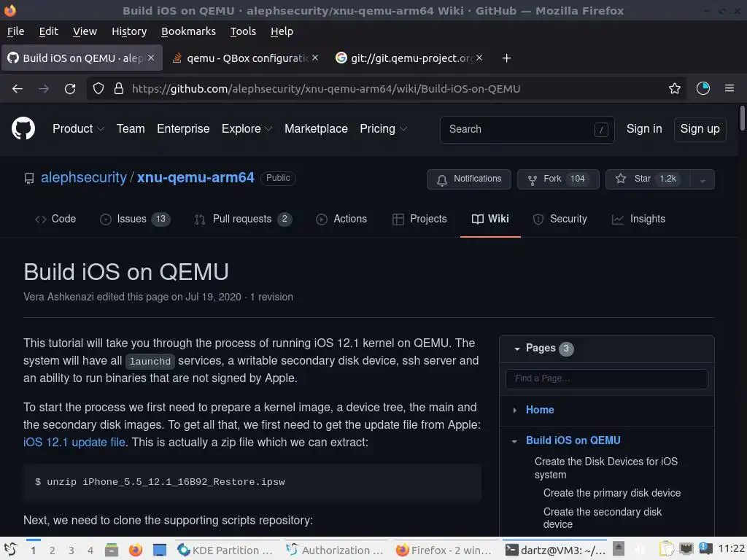Open the Pull requests tab

pyautogui.click(x=244, y=219)
